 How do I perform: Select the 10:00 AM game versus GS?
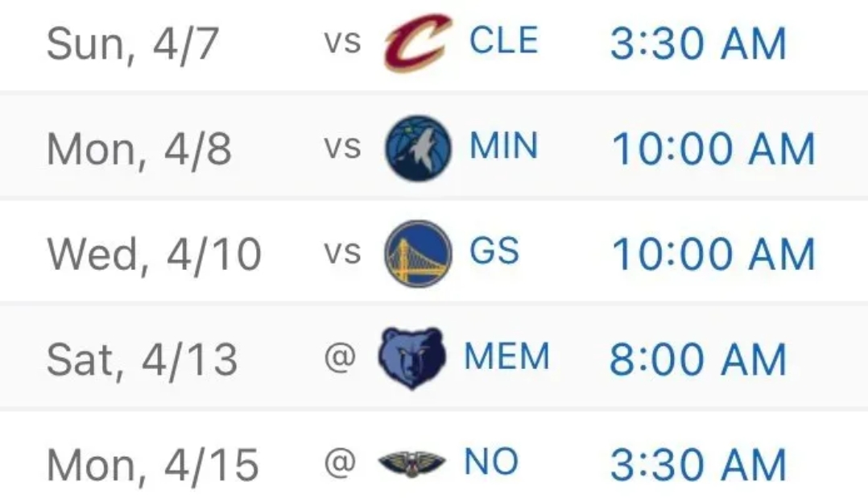(713, 254)
